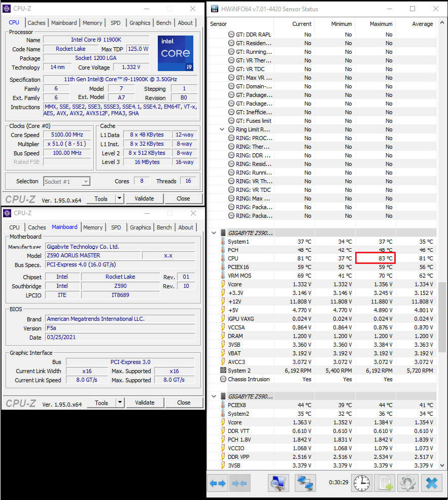448x500 pixels.
Task: Open the remote network computers icon
Action: pos(305,483)
